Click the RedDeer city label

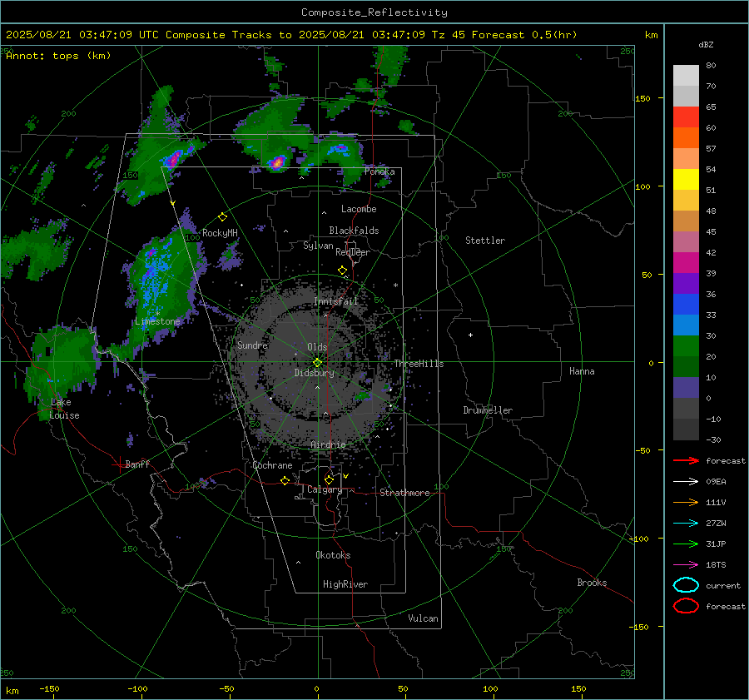[353, 252]
